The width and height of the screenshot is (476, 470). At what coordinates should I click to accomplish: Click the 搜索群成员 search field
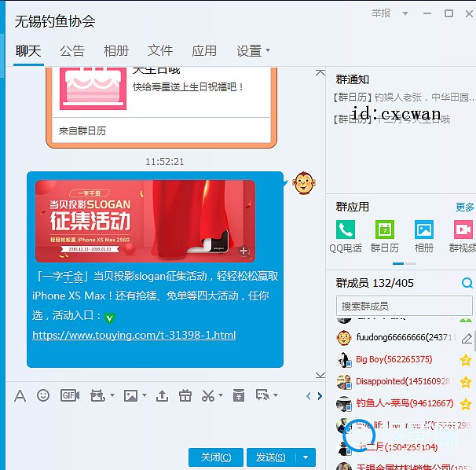click(x=404, y=306)
